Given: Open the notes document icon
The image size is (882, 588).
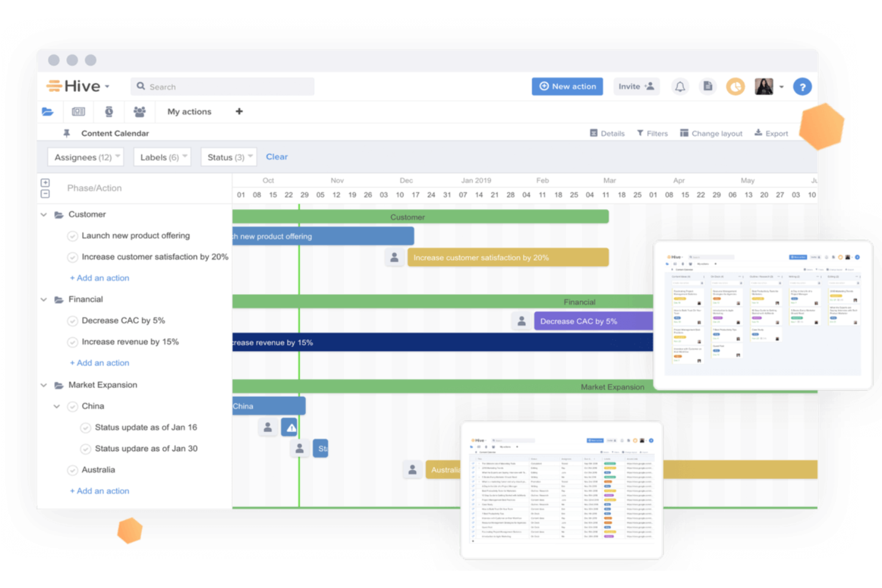Looking at the screenshot, I should 708,86.
